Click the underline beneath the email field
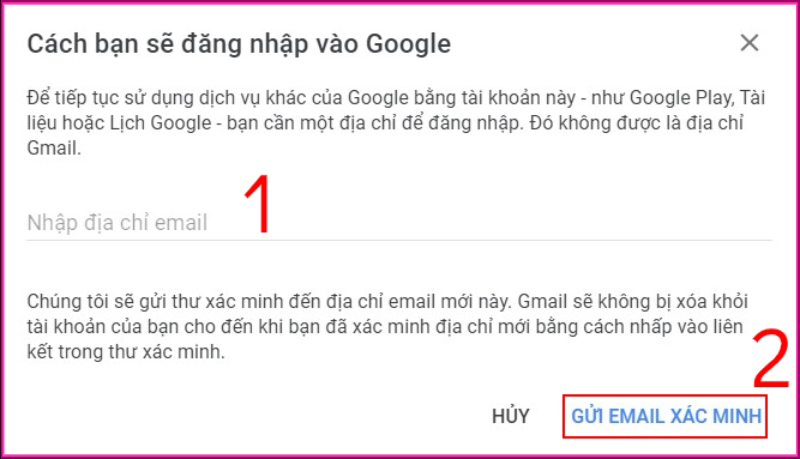The image size is (800, 459). [x=399, y=240]
